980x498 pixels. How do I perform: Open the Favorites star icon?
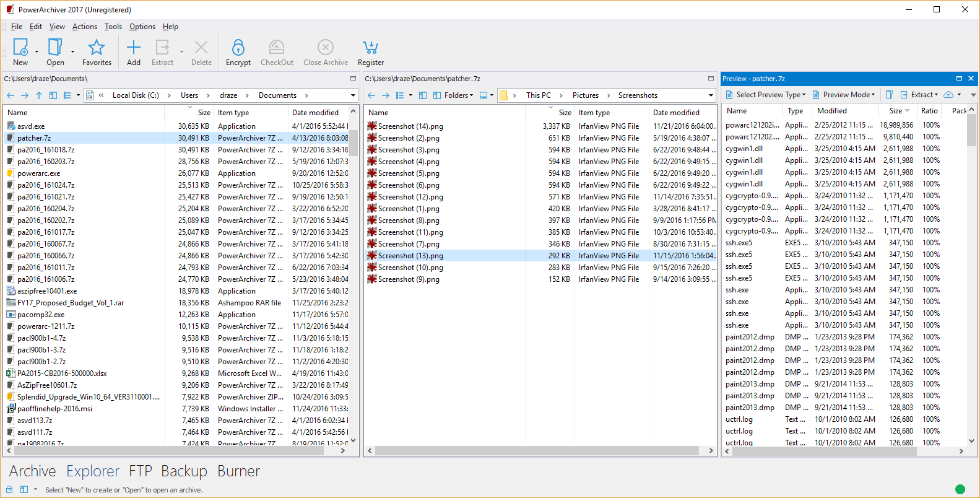point(97,48)
